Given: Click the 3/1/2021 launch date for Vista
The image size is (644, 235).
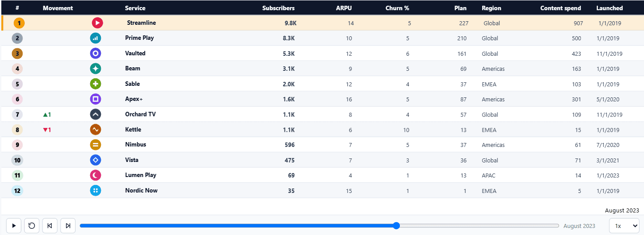Looking at the screenshot, I should click(x=608, y=161).
